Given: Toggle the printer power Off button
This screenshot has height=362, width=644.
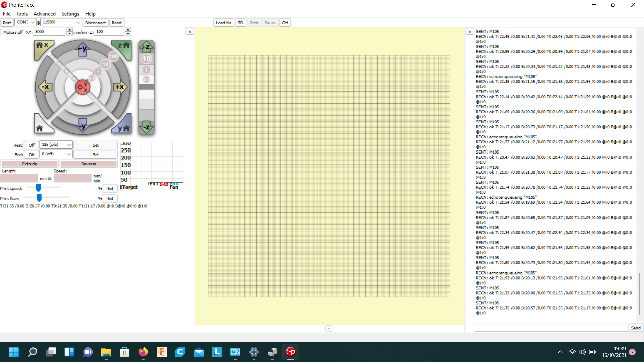Looking at the screenshot, I should tap(285, 23).
